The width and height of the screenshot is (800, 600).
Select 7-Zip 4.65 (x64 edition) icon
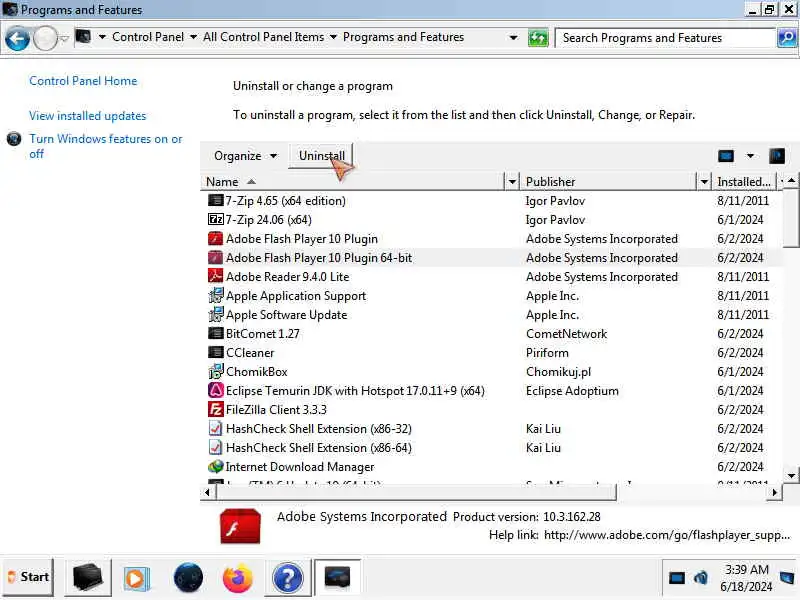tap(216, 201)
